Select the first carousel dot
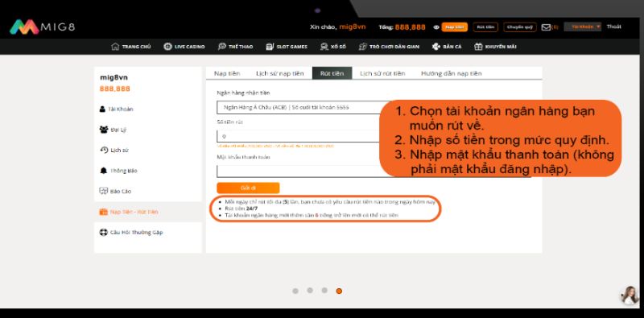The width and height of the screenshot is (644, 318). click(x=295, y=291)
